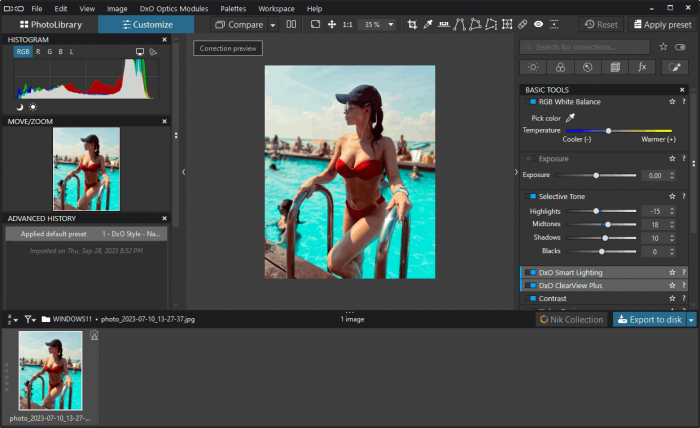Open the Export to disk dropdown arrow
The height and width of the screenshot is (428, 700).
(691, 319)
